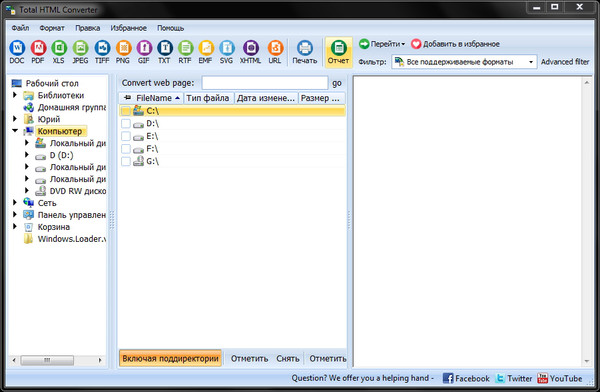Select Компьютер in folder tree
This screenshot has width=600, height=392.
60,131
